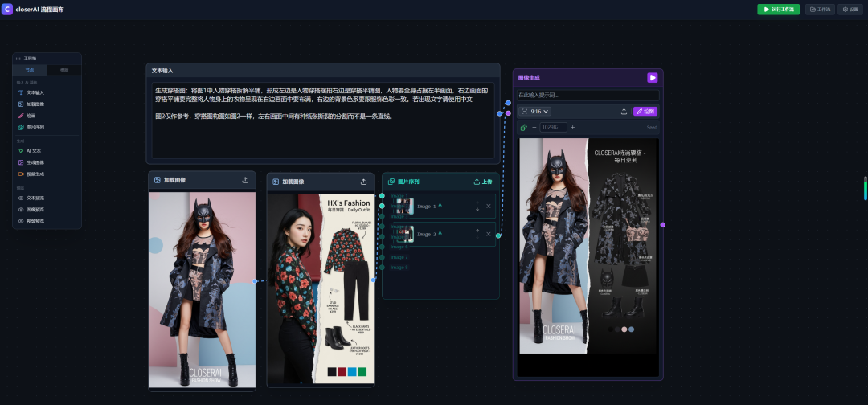Click the generated outfit result image
Image resolution: width=868 pixels, height=405 pixels.
pyautogui.click(x=588, y=246)
